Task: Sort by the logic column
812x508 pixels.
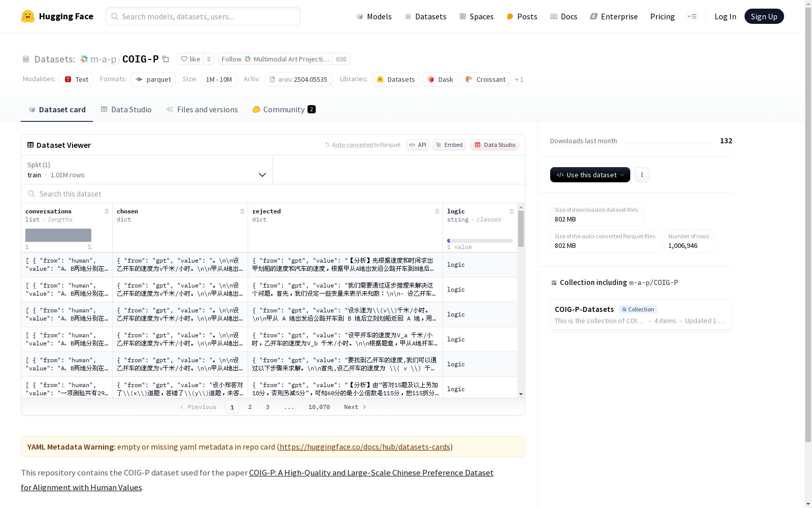Action: (x=512, y=211)
